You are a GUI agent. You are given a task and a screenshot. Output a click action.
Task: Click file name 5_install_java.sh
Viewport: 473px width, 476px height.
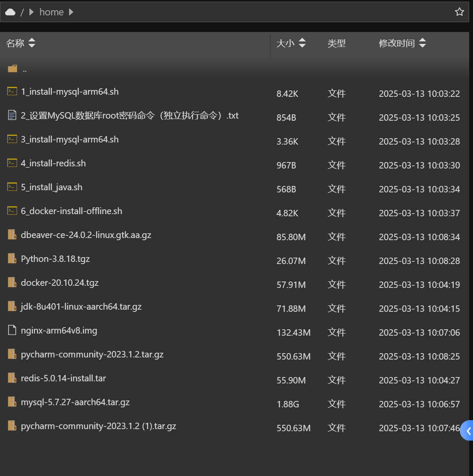[52, 187]
